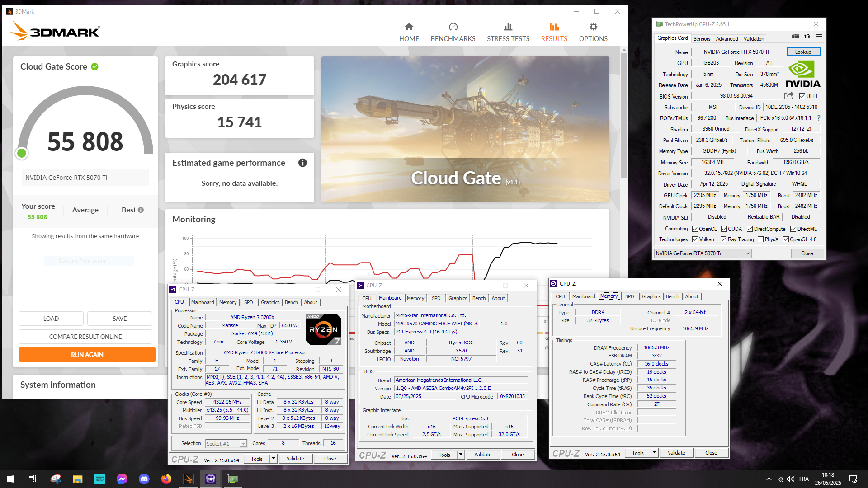Image resolution: width=868 pixels, height=488 pixels.
Task: Toggle the Vulkan checkbox
Action: click(695, 239)
